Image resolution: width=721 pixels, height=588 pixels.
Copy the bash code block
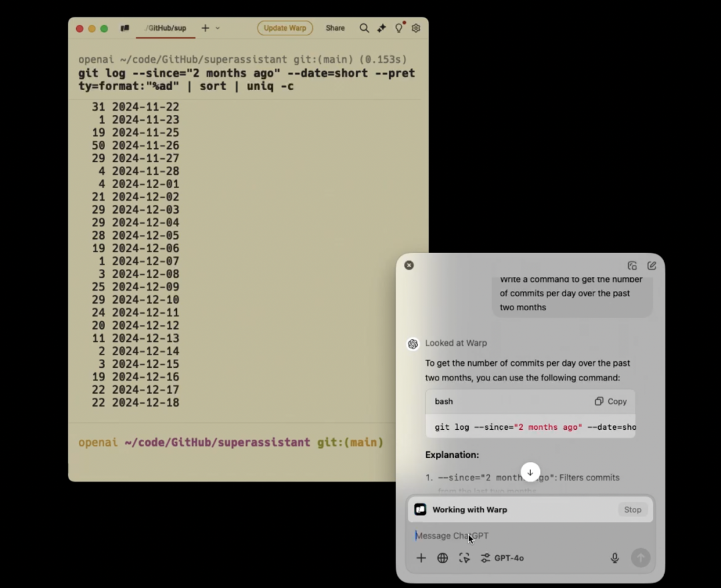tap(611, 401)
